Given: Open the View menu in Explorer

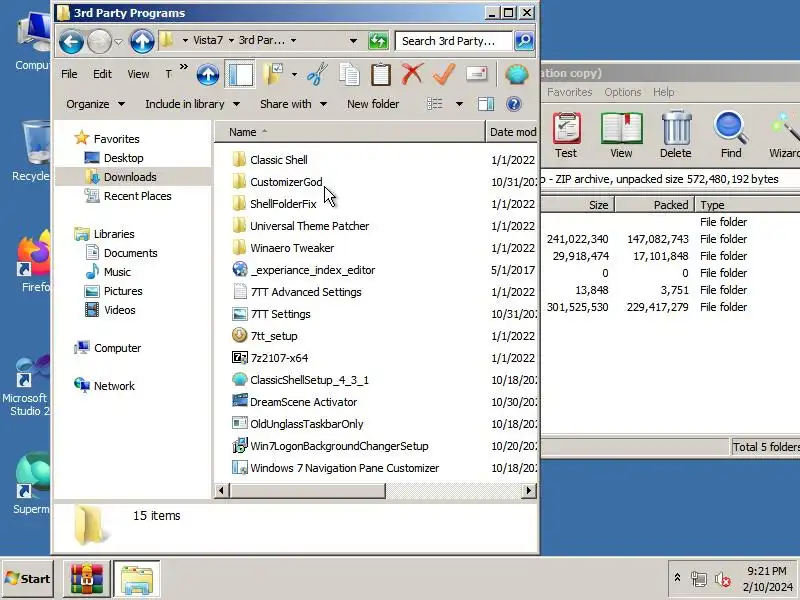Looking at the screenshot, I should coord(138,74).
